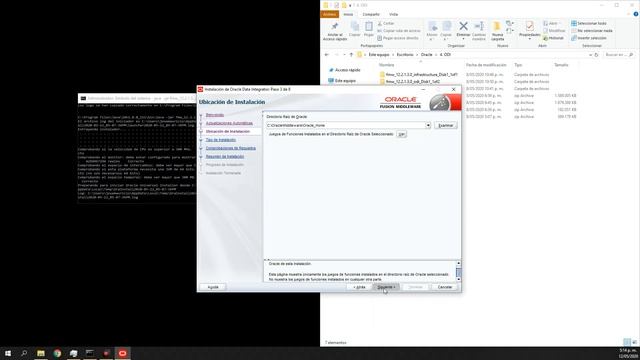
Task: Open the Propiedades dropdown arrow in ribbon
Action: click(x=529, y=39)
